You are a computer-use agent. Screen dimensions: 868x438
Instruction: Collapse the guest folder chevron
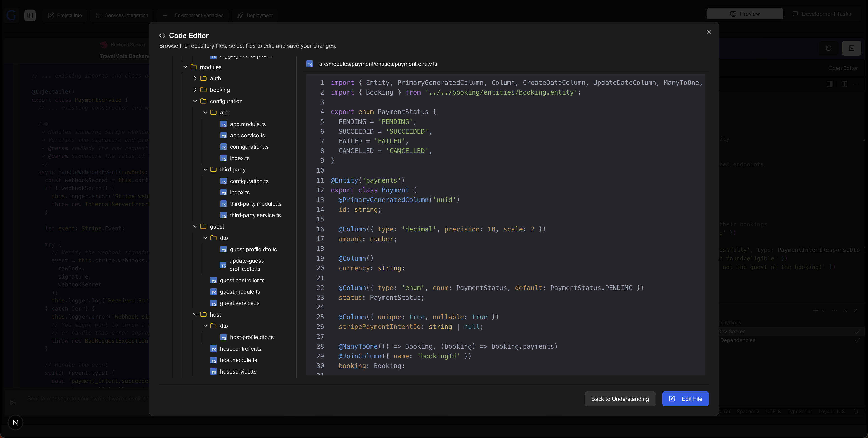pos(195,226)
